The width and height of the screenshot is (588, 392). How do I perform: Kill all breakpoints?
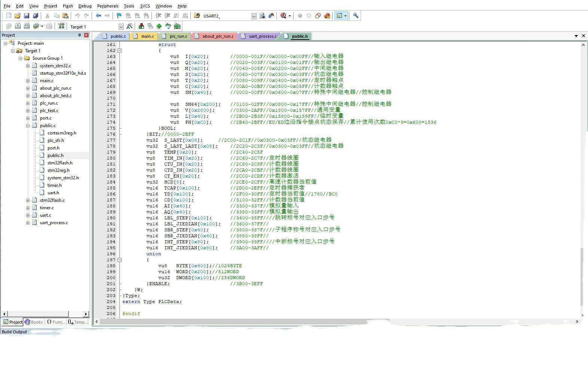[327, 16]
